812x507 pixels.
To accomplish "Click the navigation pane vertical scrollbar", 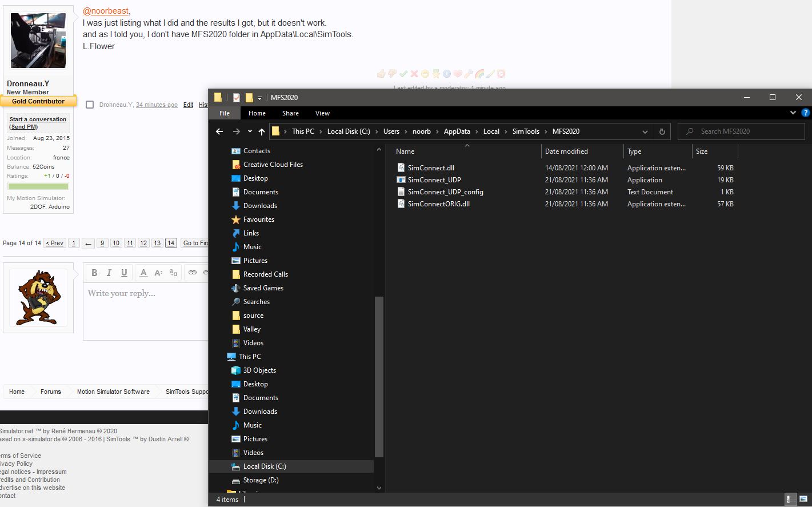I will 378,377.
